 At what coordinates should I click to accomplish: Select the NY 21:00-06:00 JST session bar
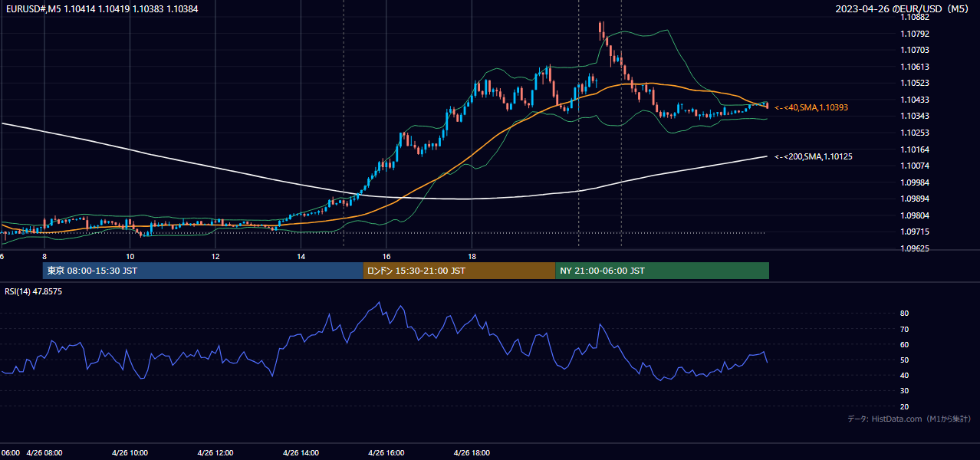(662, 271)
